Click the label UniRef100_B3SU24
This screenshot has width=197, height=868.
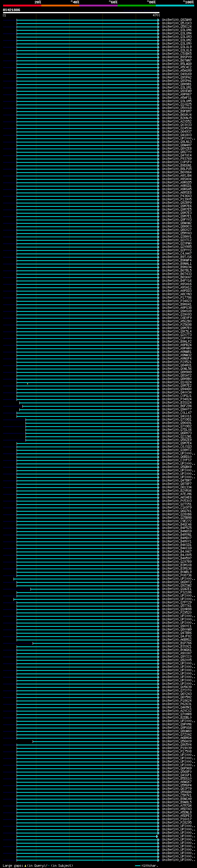(177, 403)
